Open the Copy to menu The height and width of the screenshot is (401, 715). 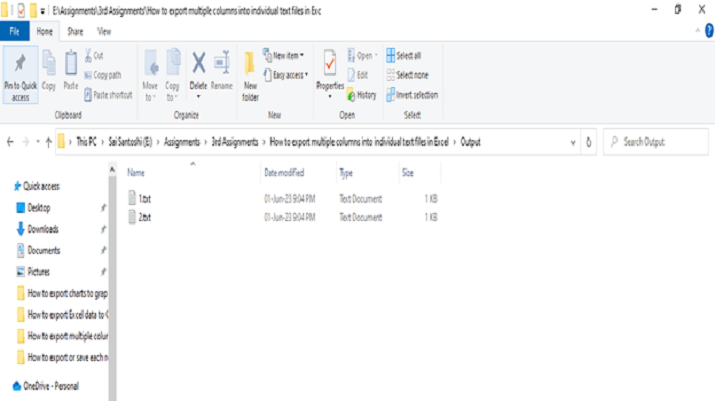tap(172, 76)
